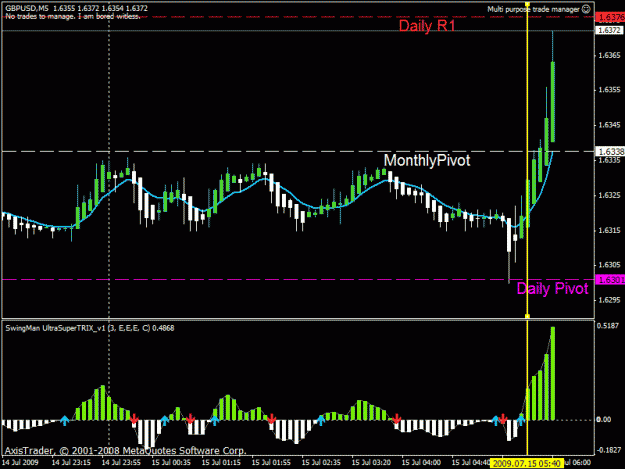Click the blue up arrow above 15 Jul 01:15
This screenshot has width=625, height=469.
pos(214,420)
